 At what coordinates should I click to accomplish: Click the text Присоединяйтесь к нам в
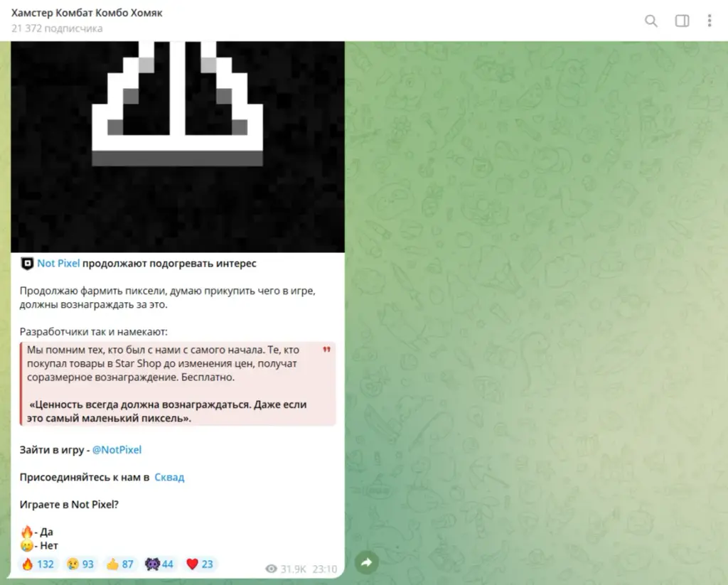pos(85,477)
